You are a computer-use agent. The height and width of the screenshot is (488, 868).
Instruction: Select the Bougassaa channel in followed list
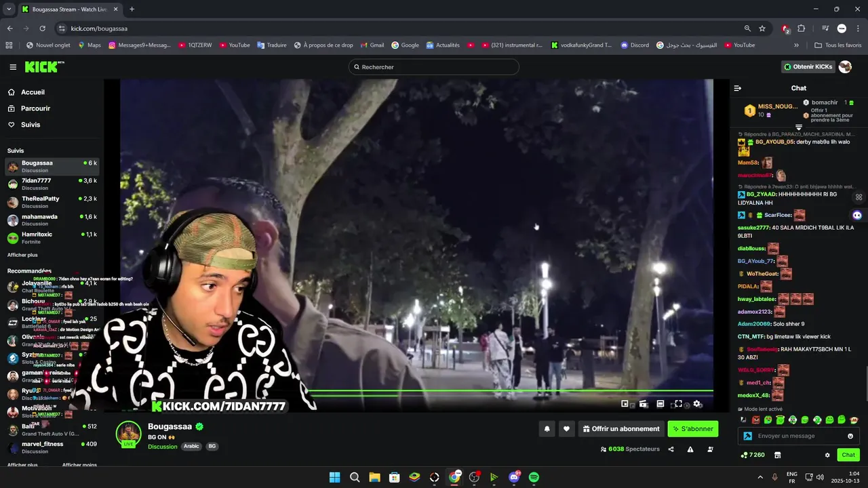(52, 166)
